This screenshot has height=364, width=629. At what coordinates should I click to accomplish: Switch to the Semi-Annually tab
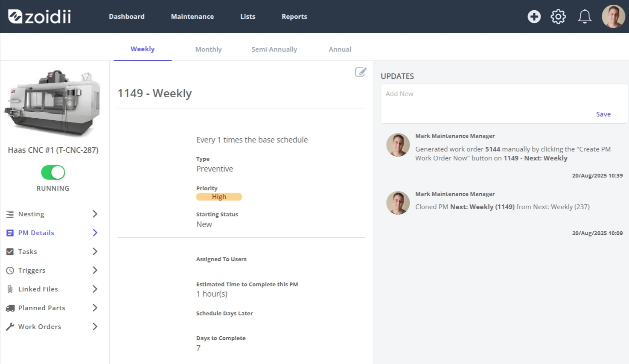[274, 50]
